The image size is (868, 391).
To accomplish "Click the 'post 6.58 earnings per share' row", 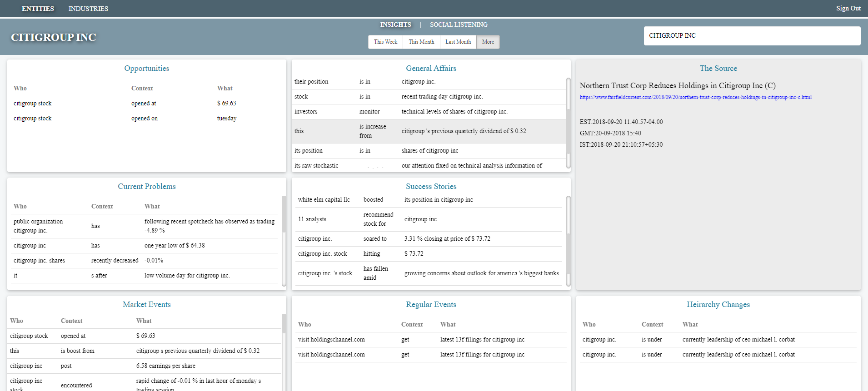I will 144,366.
